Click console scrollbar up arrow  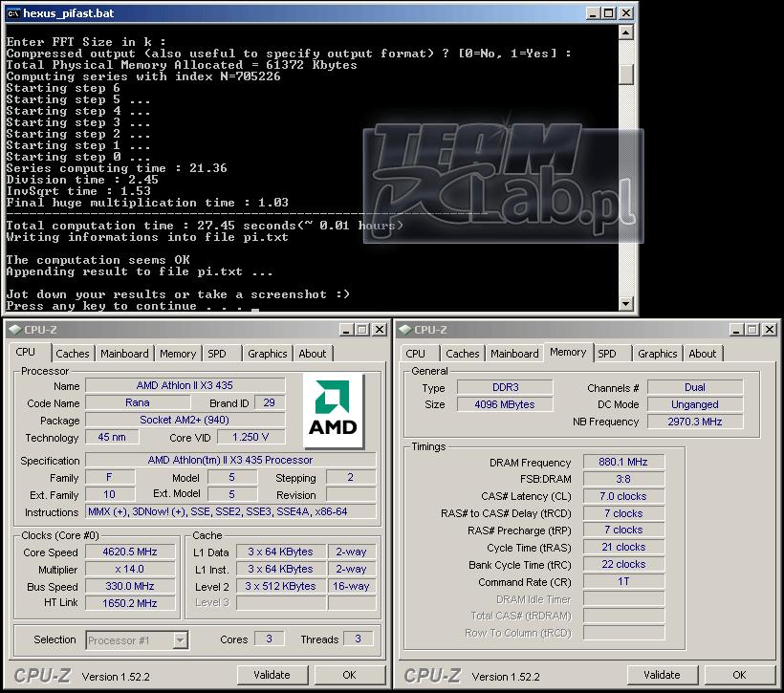(626, 32)
